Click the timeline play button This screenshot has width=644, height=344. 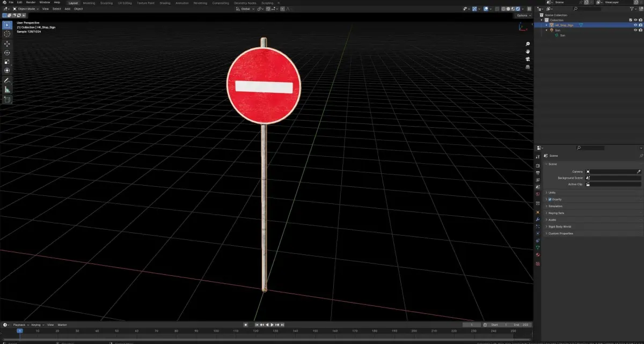coord(273,325)
